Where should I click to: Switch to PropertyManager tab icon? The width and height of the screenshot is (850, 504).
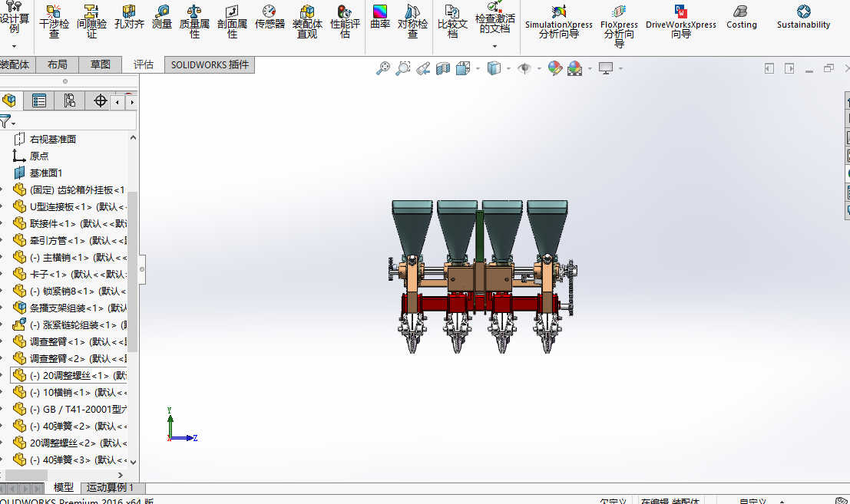click(39, 100)
